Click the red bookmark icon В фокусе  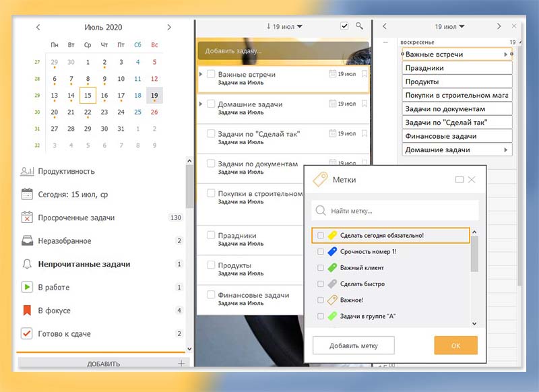point(27,311)
